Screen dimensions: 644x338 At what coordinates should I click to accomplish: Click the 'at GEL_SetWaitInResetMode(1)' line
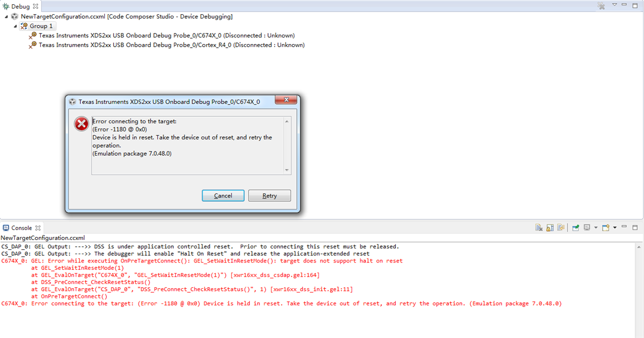coord(77,268)
